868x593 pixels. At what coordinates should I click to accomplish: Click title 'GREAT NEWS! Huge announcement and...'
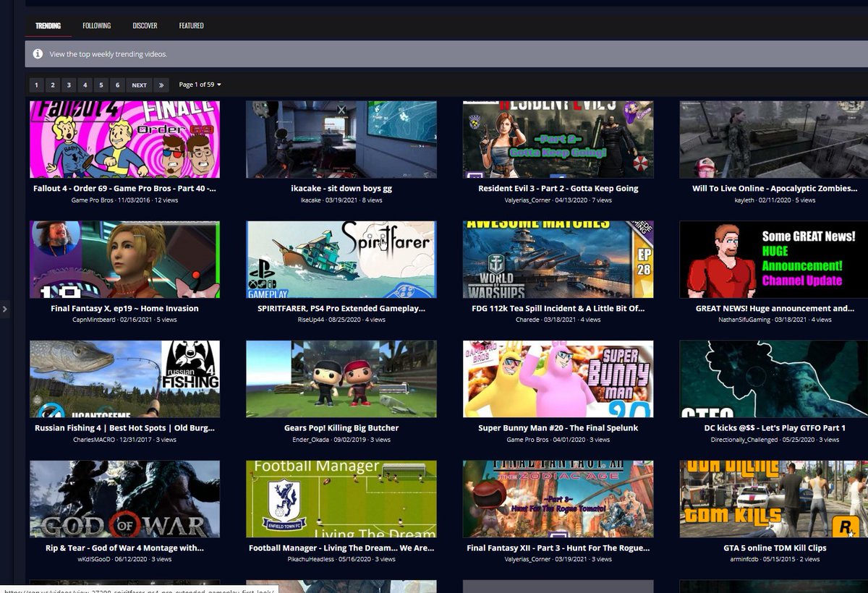[775, 308]
